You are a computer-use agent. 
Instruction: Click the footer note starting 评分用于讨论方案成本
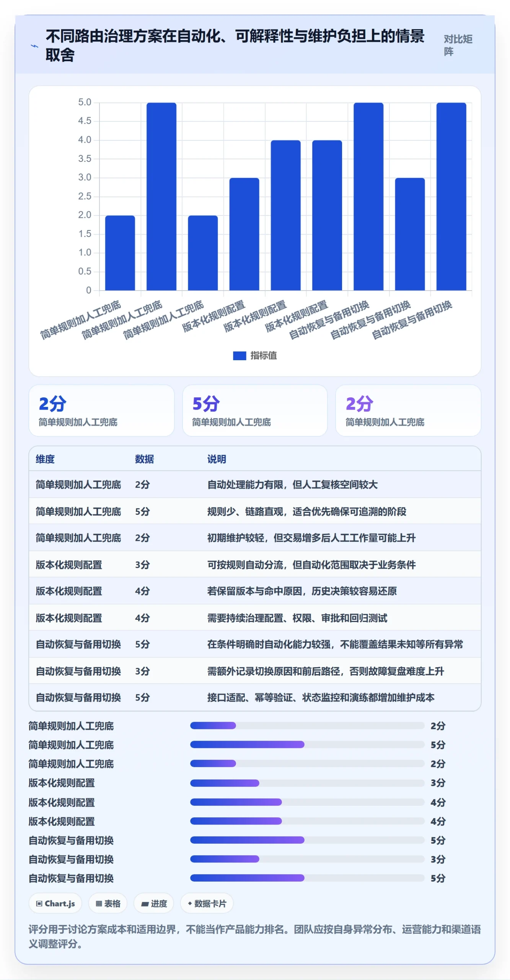coord(255,936)
